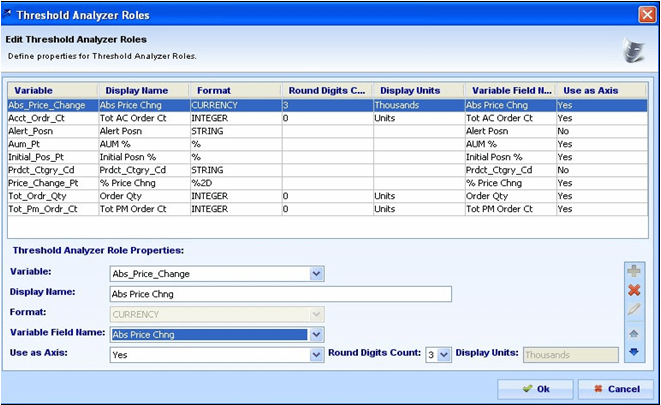The width and height of the screenshot is (661, 405).
Task: Click the pencil edit role icon
Action: pos(634,310)
